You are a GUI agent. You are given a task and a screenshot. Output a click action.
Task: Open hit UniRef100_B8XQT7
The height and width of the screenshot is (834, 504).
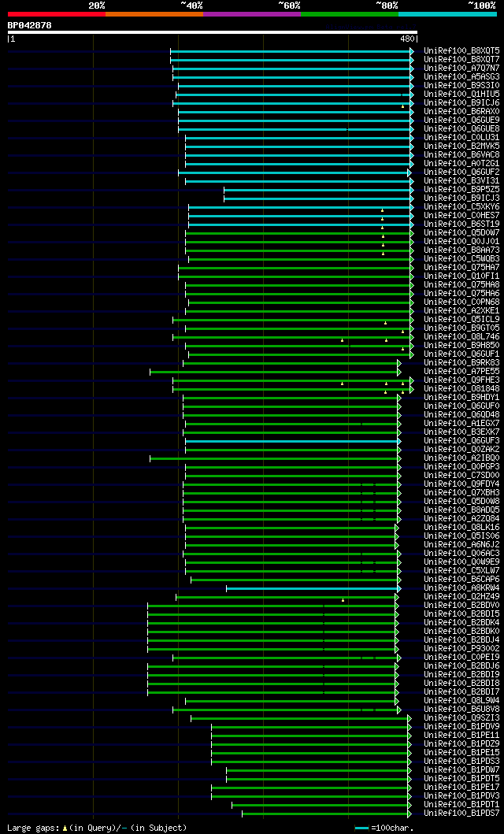pos(461,59)
